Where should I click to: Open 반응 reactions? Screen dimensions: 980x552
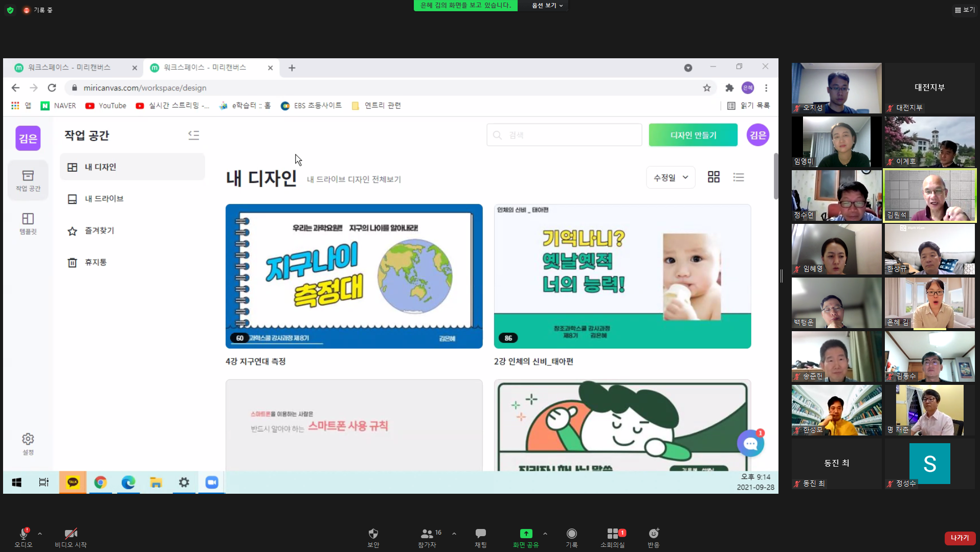(x=654, y=537)
